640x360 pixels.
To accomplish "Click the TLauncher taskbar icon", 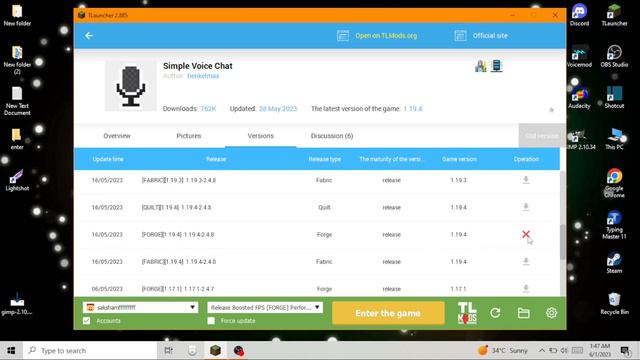I will [215, 350].
